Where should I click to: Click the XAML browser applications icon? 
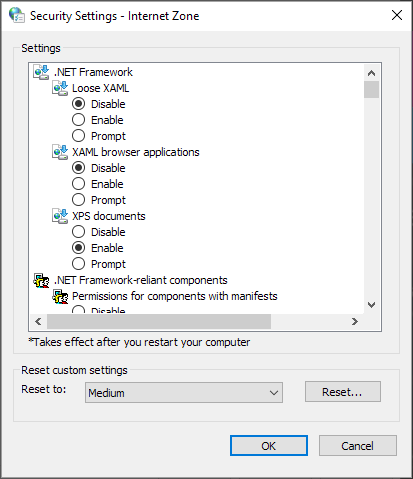pos(60,152)
